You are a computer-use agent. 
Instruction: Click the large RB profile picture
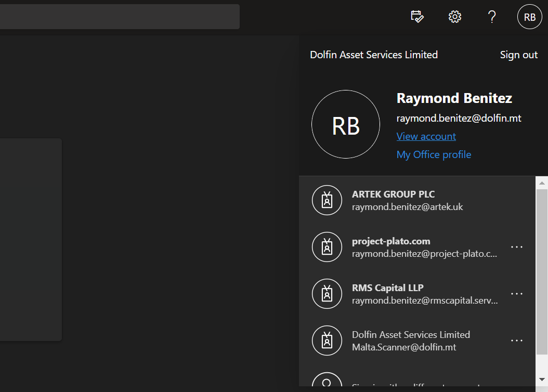345,124
